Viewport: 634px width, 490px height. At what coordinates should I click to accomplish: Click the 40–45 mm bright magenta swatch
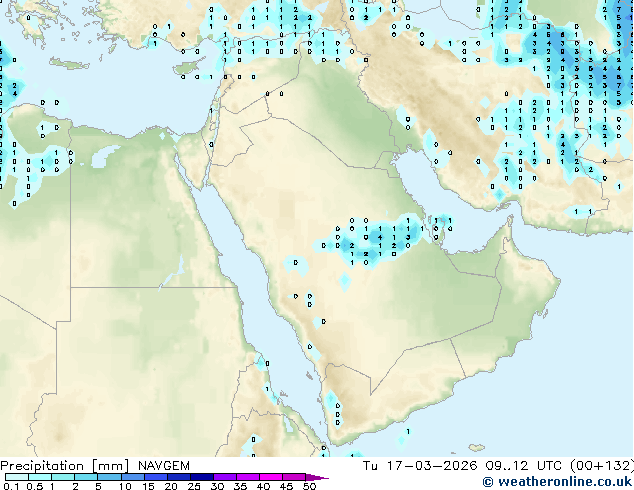[x=271, y=477]
